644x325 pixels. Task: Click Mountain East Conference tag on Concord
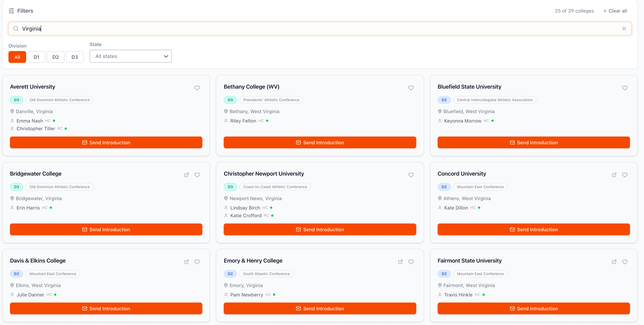point(480,187)
